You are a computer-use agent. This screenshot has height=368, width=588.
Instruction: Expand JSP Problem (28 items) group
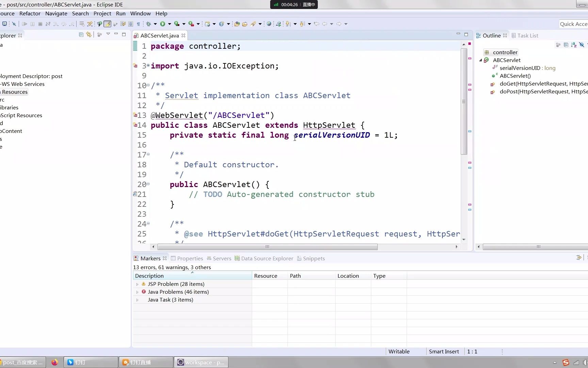(137, 284)
